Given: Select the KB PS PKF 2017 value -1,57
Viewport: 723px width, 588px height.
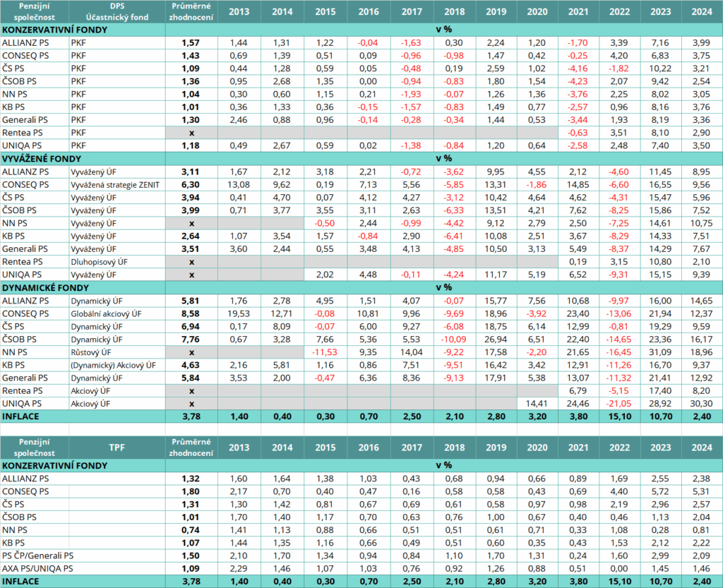Looking at the screenshot, I should click(411, 107).
